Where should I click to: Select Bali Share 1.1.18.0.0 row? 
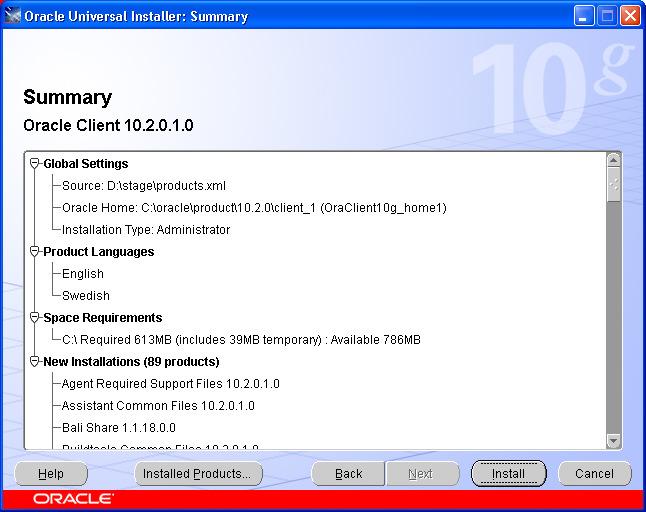[x=119, y=428]
